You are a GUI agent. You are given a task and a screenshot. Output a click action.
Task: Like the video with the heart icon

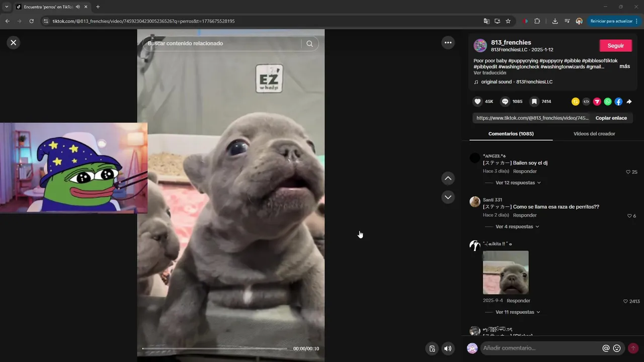point(477,102)
